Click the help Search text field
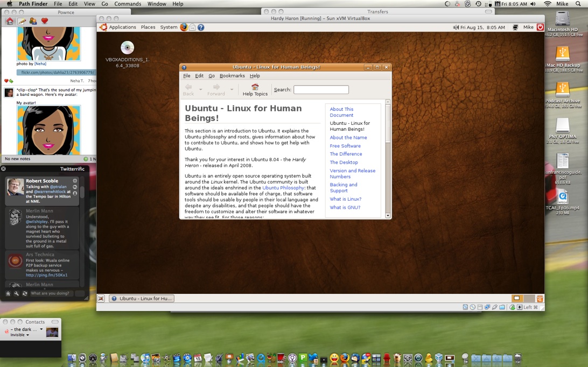This screenshot has height=367, width=588. pos(321,90)
